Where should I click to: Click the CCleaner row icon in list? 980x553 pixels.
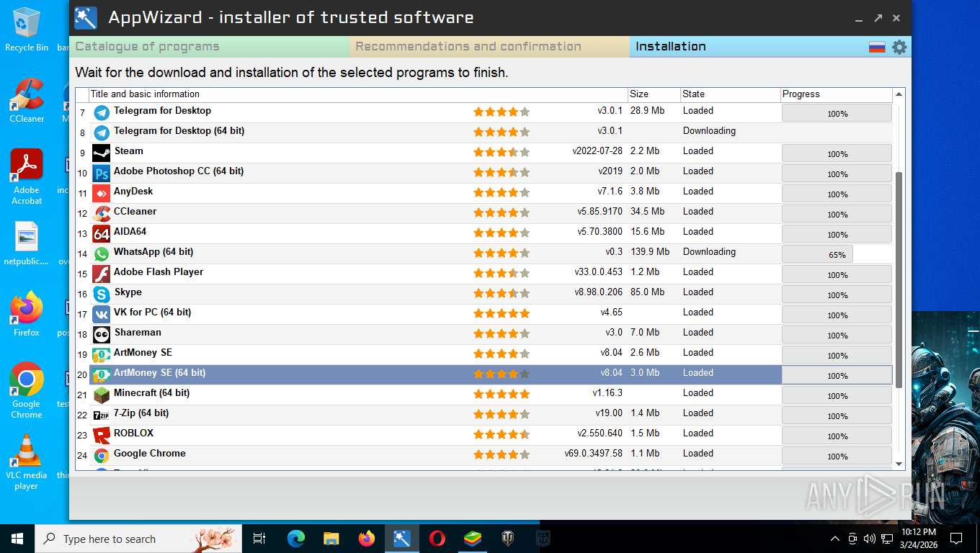(x=102, y=213)
